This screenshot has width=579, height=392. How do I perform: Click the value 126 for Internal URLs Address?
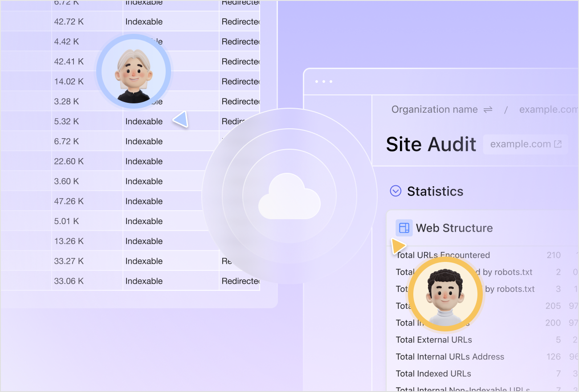pos(554,357)
